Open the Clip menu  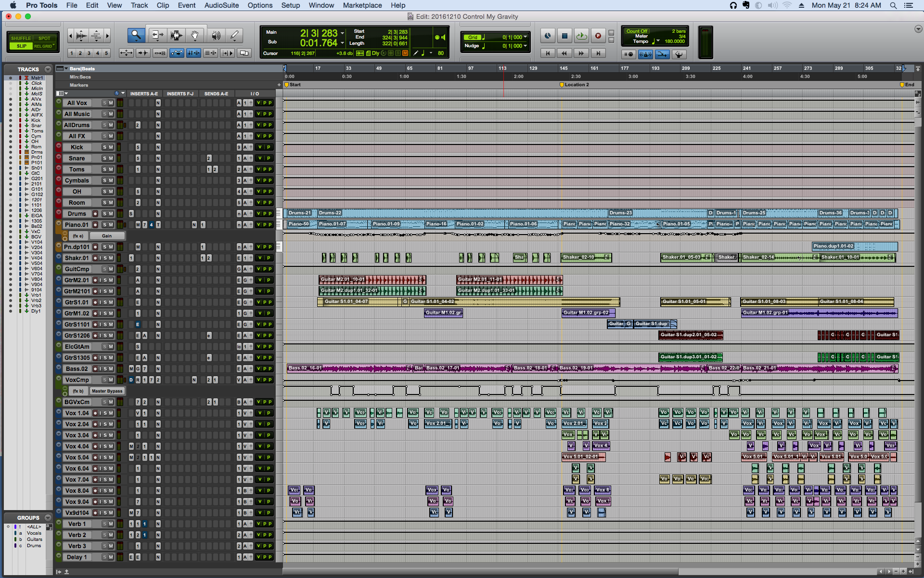click(163, 5)
